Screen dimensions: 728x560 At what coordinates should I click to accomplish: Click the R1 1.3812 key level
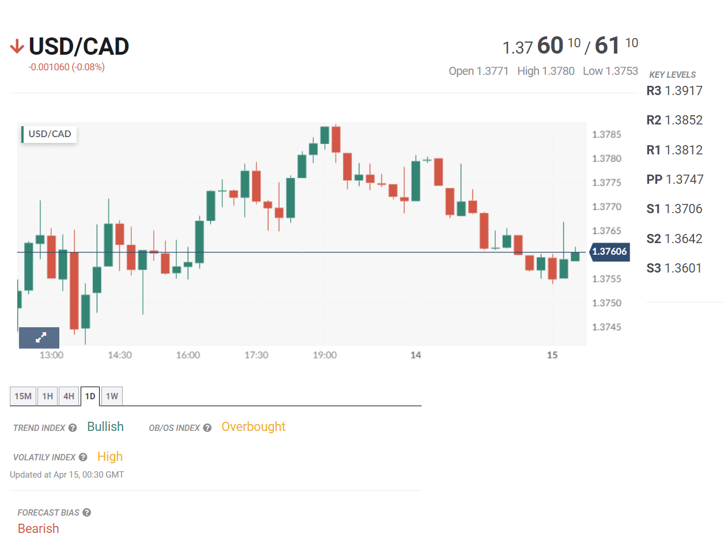point(674,150)
